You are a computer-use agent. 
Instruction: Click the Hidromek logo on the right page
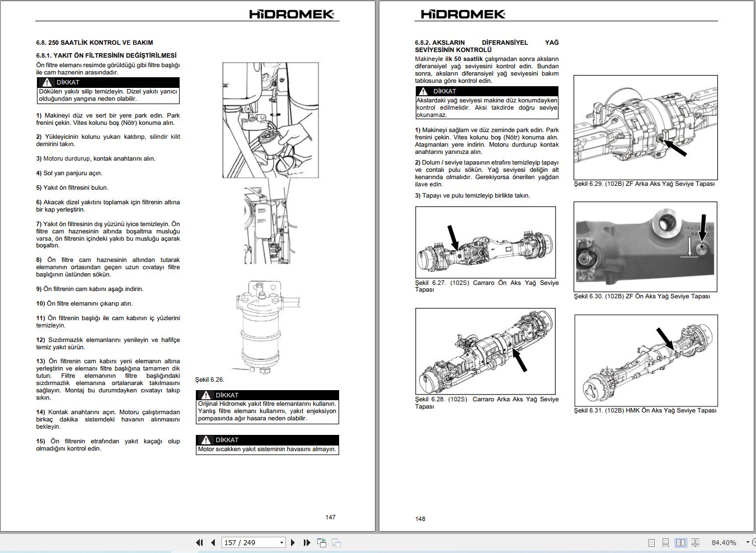463,14
